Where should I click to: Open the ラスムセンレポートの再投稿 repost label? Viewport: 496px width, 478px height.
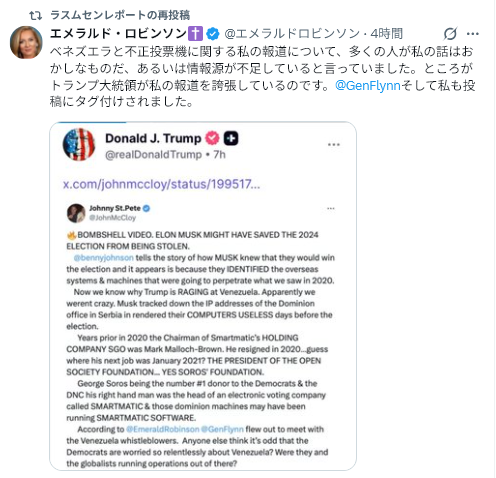pyautogui.click(x=120, y=15)
